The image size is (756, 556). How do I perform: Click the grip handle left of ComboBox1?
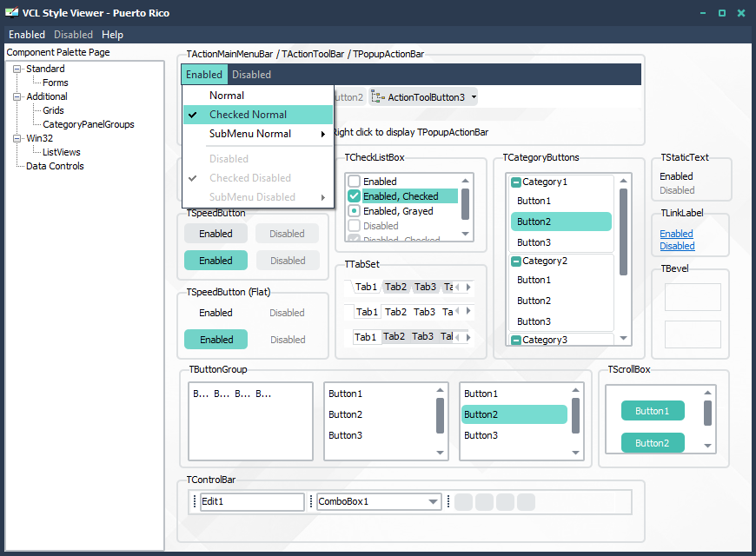tap(311, 501)
